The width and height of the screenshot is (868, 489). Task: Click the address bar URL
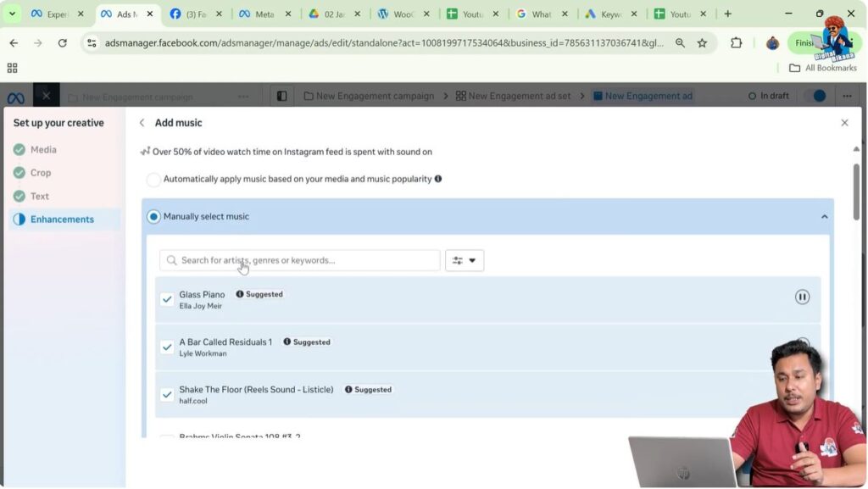coord(384,43)
